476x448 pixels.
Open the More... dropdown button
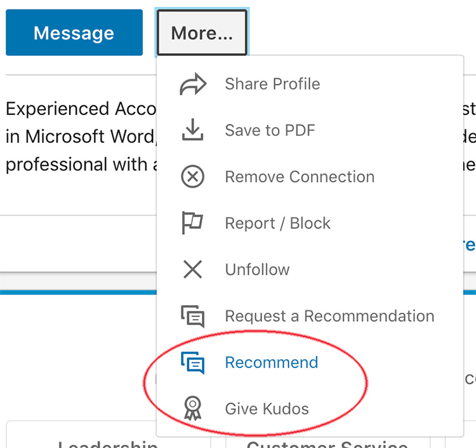tap(202, 32)
